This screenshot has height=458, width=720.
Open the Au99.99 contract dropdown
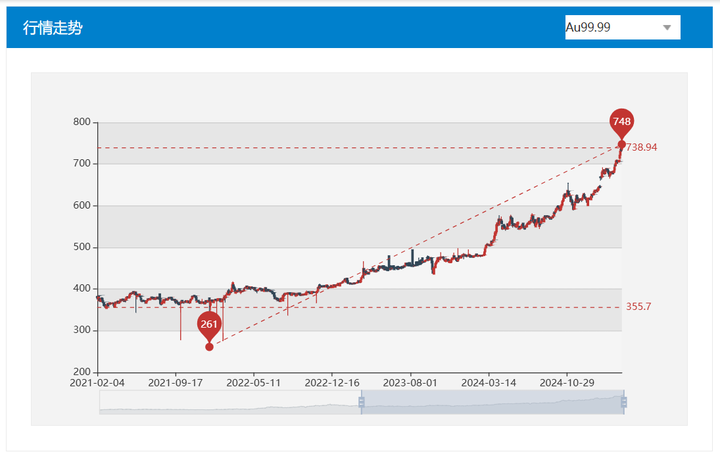pyautogui.click(x=621, y=28)
